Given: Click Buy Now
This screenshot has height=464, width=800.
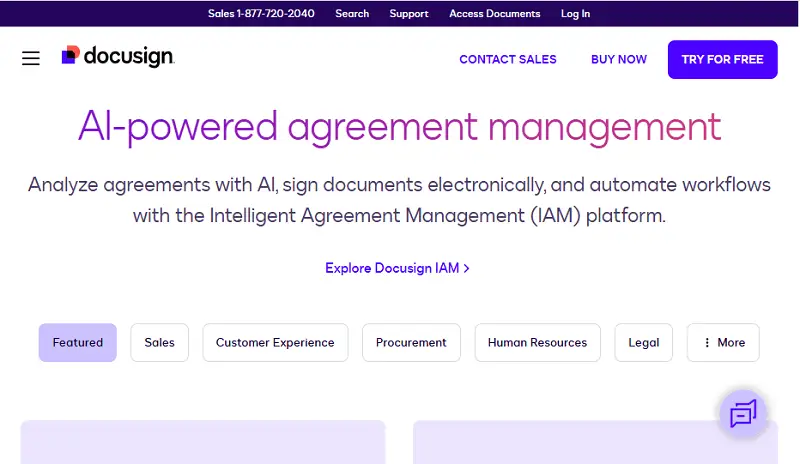Looking at the screenshot, I should click(619, 59).
